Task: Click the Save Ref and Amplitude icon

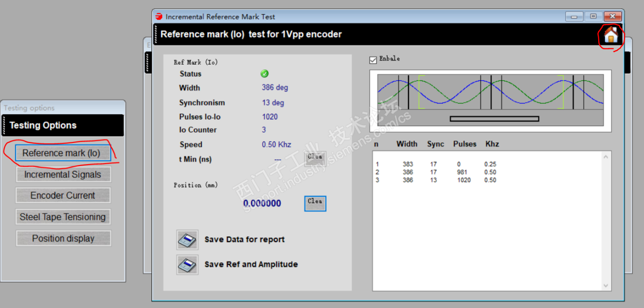Action: [187, 265]
